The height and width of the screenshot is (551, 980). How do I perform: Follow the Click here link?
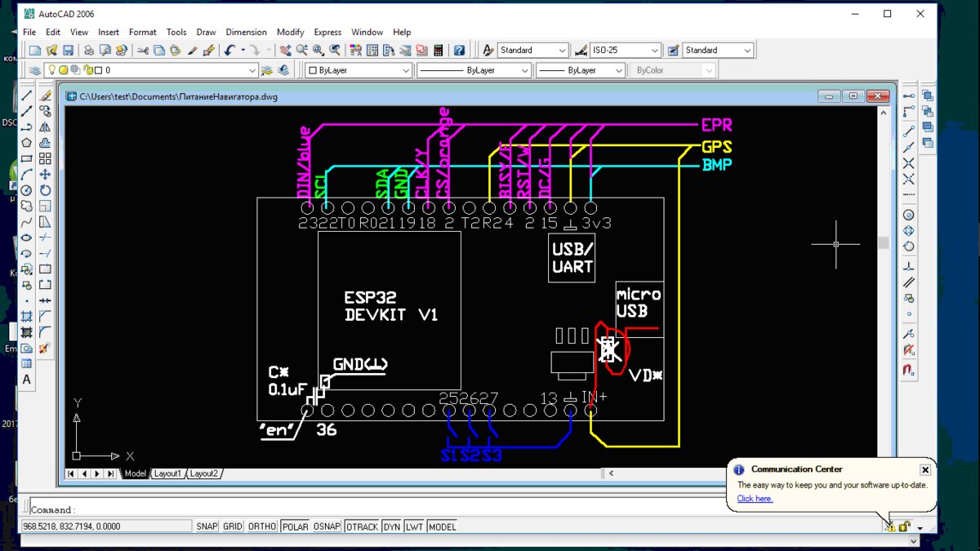755,499
